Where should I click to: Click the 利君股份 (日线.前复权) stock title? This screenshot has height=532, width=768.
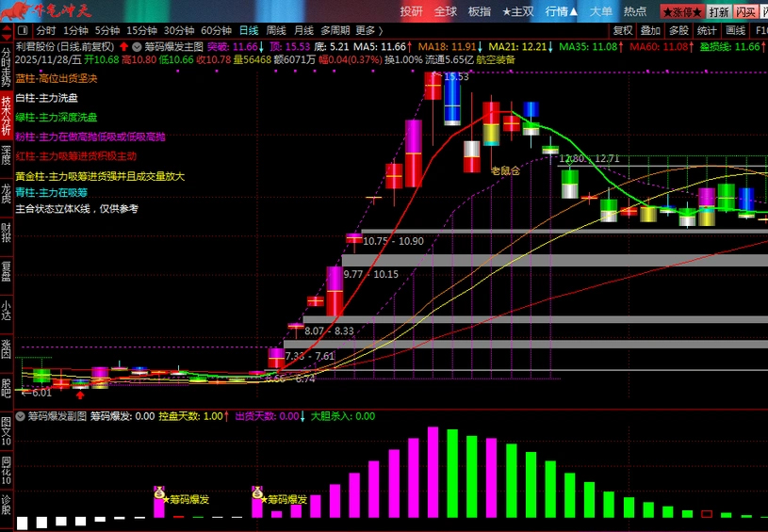point(65,47)
